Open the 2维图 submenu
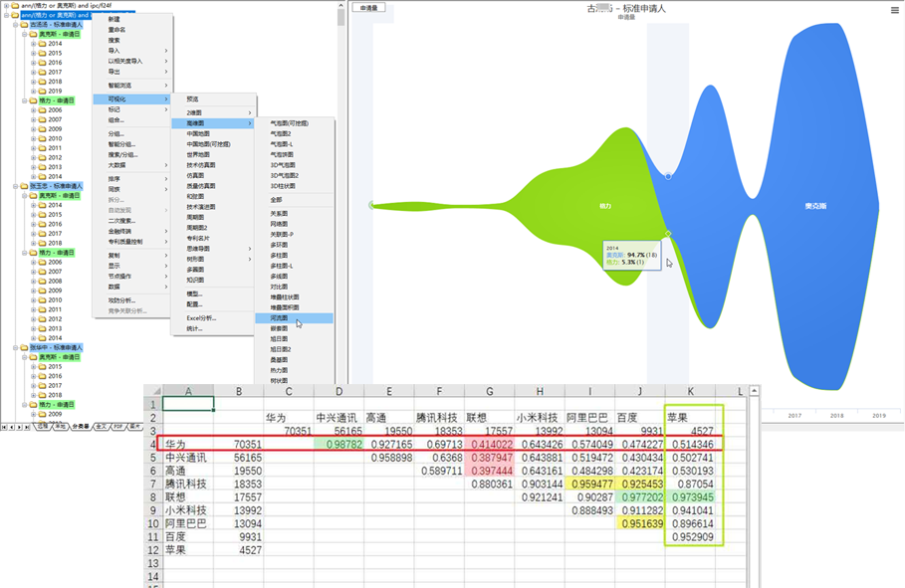Screen dimensions: 905x588 point(216,112)
